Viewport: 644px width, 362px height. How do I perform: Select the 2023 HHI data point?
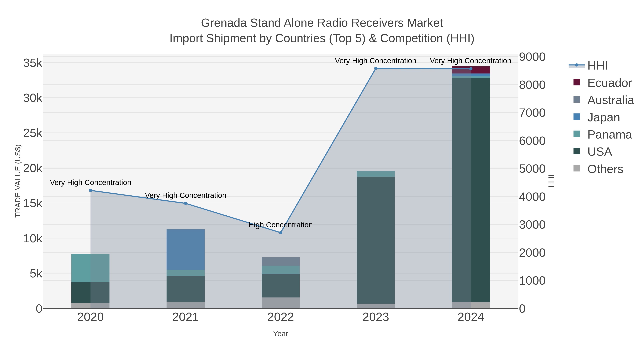pyautogui.click(x=376, y=68)
